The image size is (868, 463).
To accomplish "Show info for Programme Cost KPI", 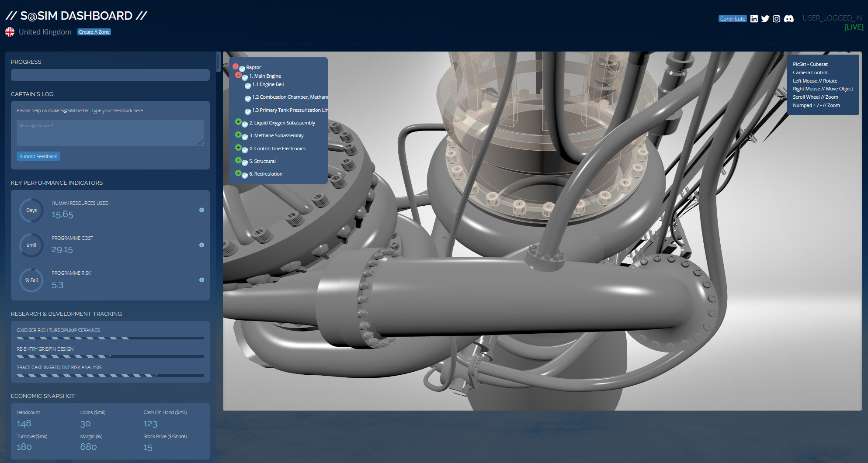I will (x=201, y=245).
